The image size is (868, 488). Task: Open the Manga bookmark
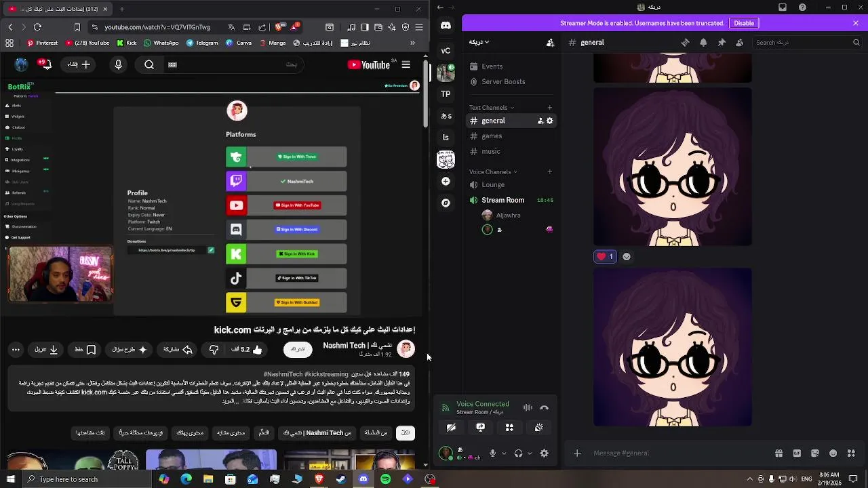(x=272, y=43)
